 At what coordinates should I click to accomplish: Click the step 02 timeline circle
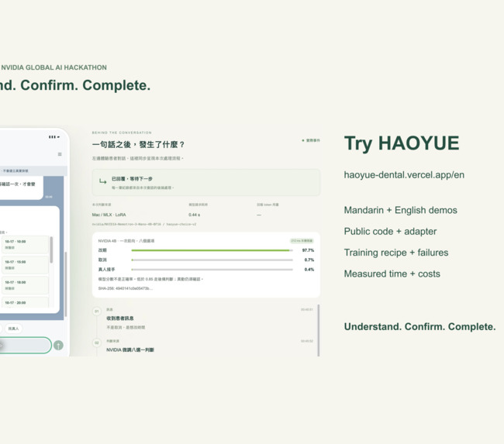(x=97, y=342)
